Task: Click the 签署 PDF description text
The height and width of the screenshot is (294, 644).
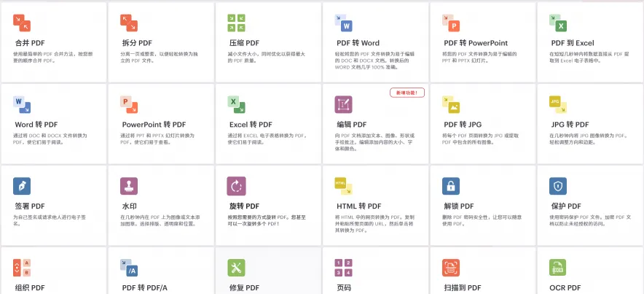Action: [x=50, y=221]
